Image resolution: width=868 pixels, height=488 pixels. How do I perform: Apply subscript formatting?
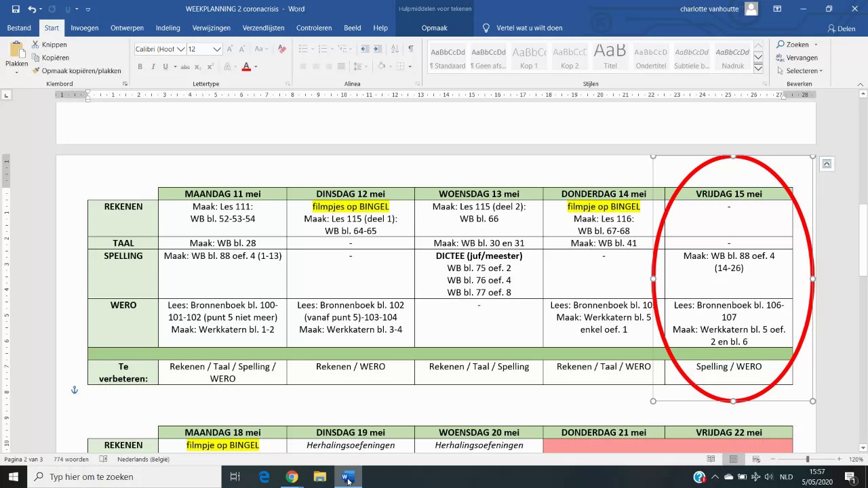coord(199,66)
